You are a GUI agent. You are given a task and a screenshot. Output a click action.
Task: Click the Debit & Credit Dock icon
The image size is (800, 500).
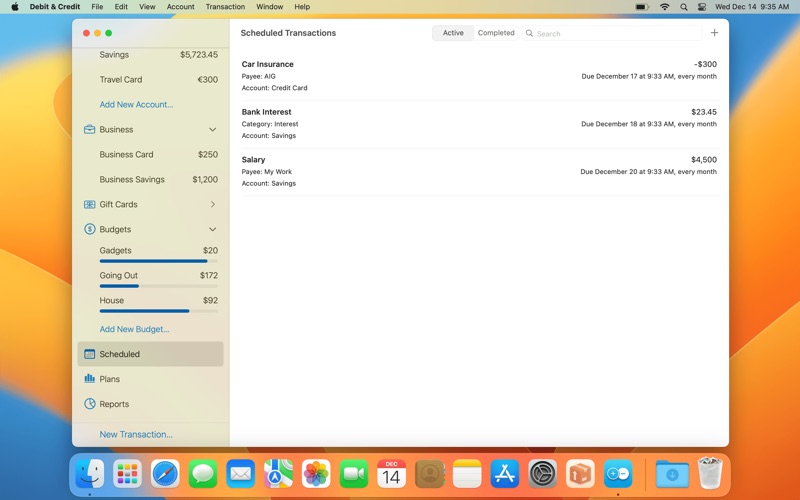click(x=618, y=474)
